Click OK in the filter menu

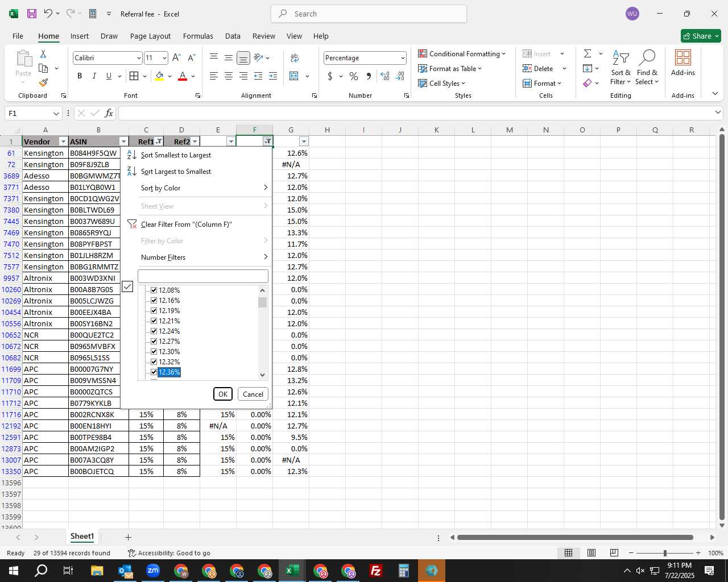[223, 394]
